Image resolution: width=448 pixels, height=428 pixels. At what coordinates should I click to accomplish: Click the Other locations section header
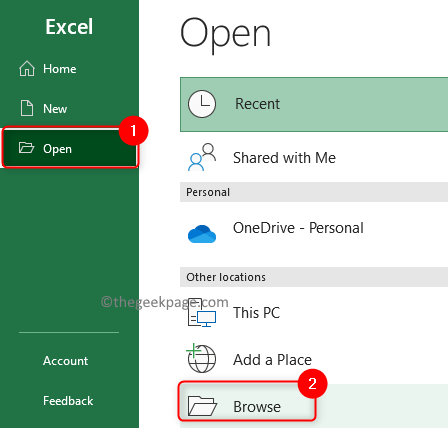[314, 277]
